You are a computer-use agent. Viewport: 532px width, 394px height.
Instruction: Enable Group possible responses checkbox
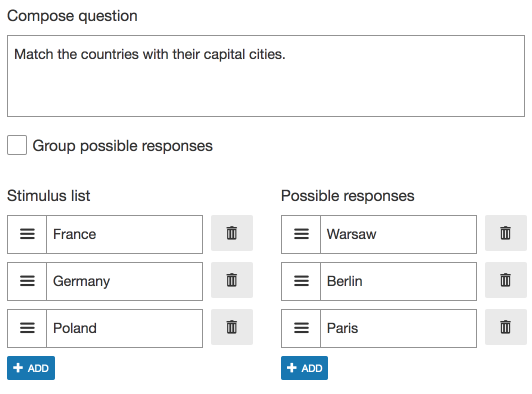(x=17, y=145)
